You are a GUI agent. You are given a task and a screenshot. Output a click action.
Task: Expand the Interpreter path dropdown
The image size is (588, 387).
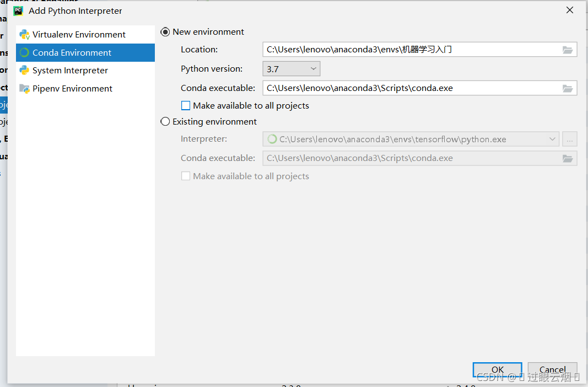click(552, 139)
